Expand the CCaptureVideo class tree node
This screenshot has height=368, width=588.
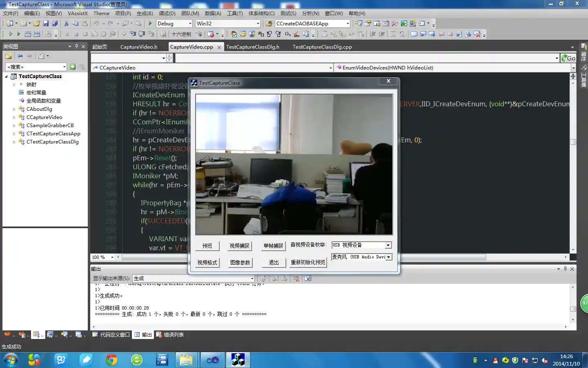(x=14, y=117)
